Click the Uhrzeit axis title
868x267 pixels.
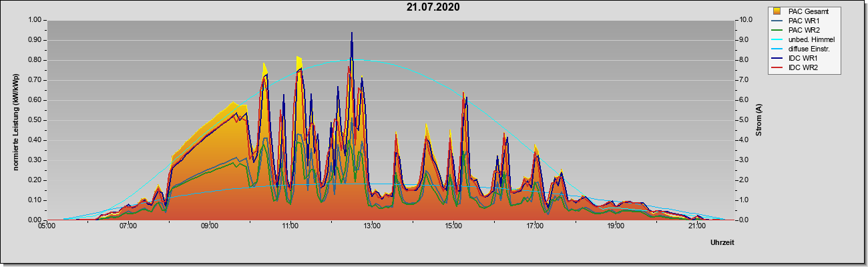[722, 243]
